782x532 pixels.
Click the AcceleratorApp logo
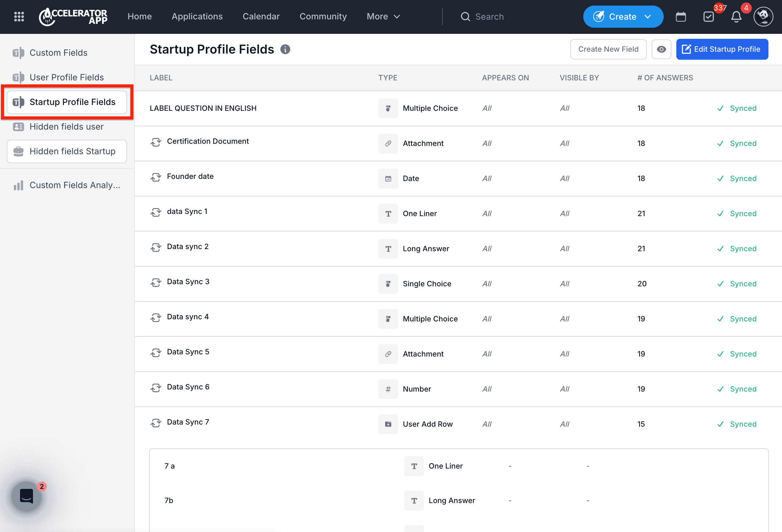click(x=73, y=17)
